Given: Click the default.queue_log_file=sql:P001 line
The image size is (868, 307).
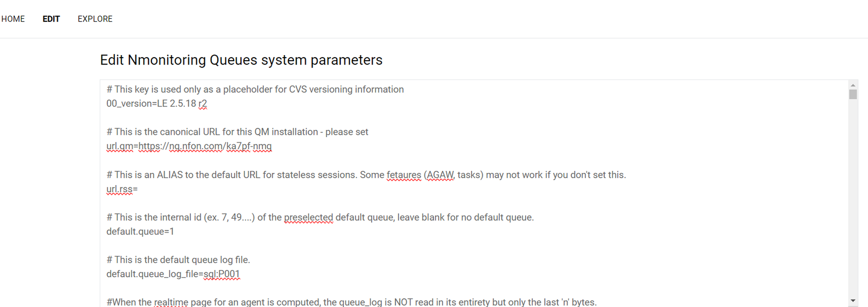Looking at the screenshot, I should [x=173, y=274].
